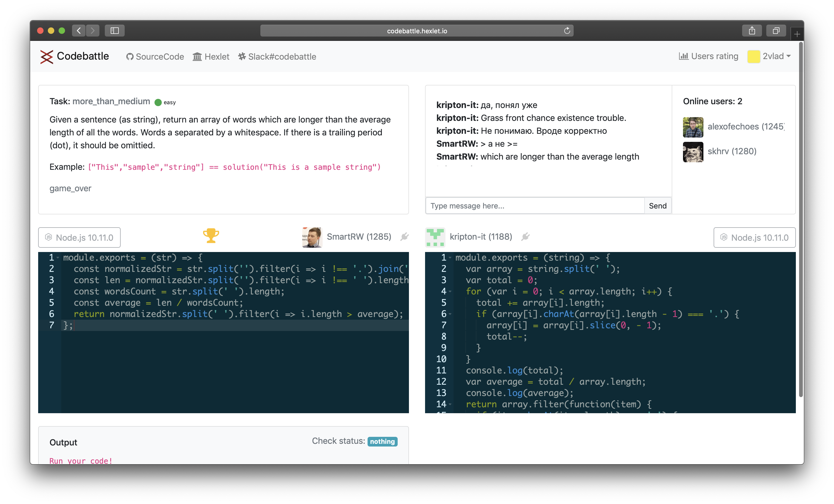The height and width of the screenshot is (504, 834).
Task: Click the browser back arrow
Action: pyautogui.click(x=79, y=31)
